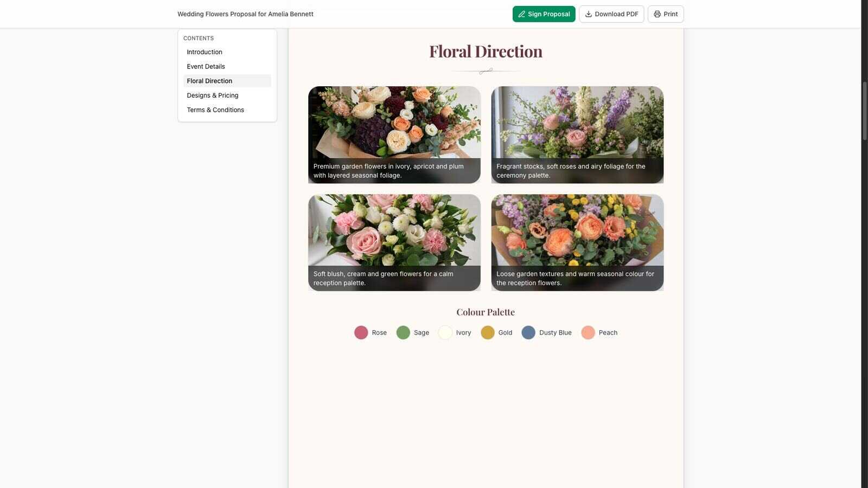View the soft blush cream reception image

[394, 242]
